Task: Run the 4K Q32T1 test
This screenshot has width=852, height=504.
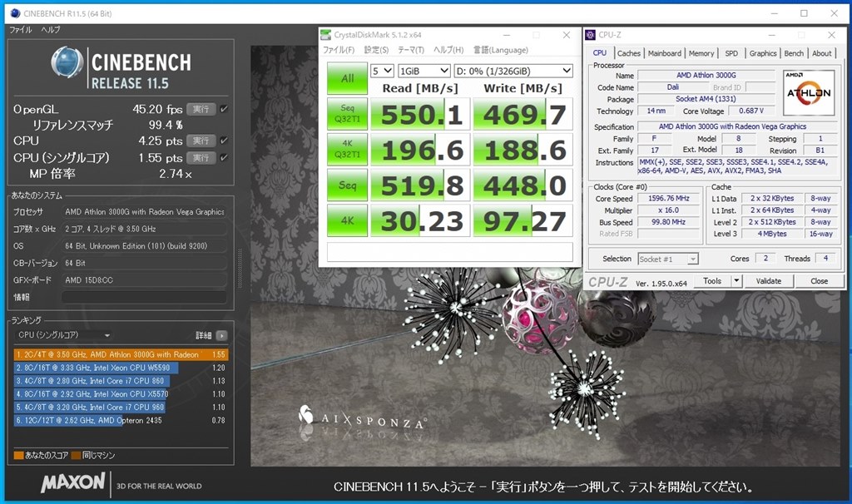Action: click(347, 149)
